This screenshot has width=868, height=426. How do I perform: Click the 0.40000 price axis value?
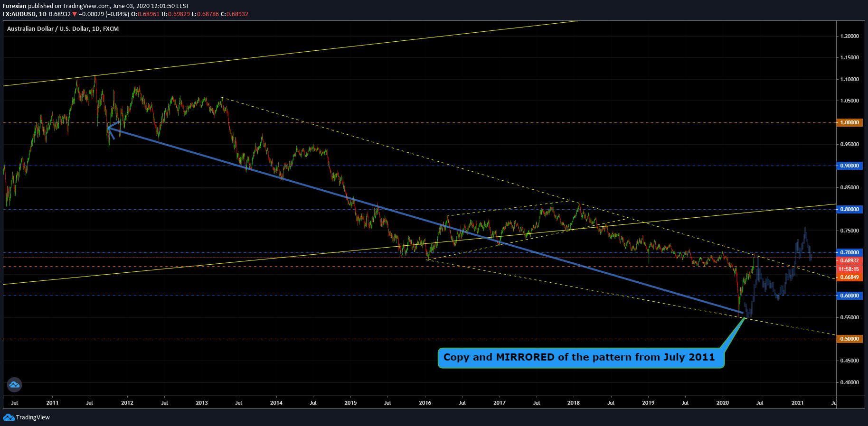(849, 382)
